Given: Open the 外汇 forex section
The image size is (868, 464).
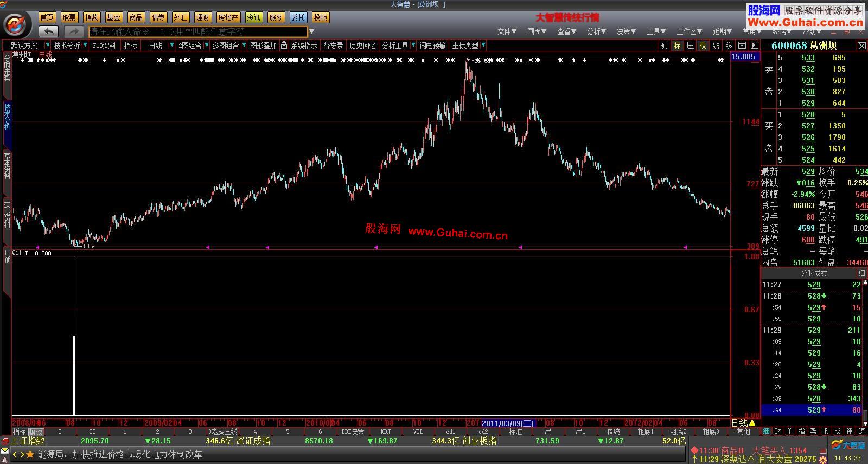Looking at the screenshot, I should tap(180, 17).
